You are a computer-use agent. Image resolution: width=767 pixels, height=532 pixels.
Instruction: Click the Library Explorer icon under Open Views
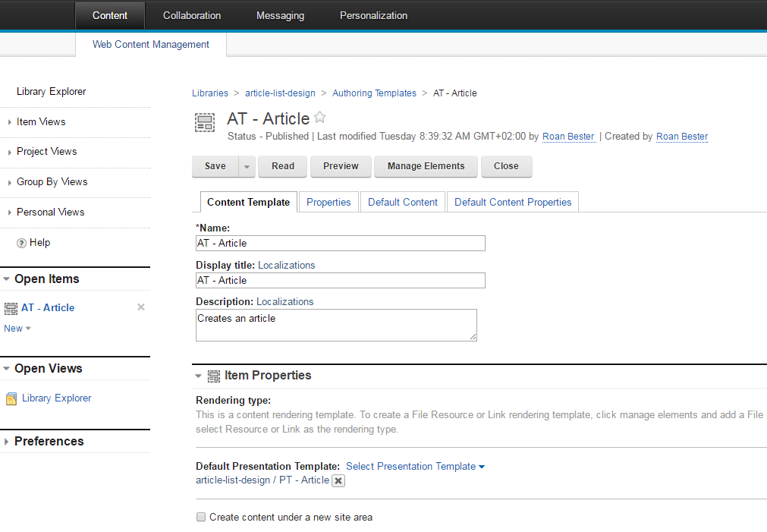click(11, 398)
